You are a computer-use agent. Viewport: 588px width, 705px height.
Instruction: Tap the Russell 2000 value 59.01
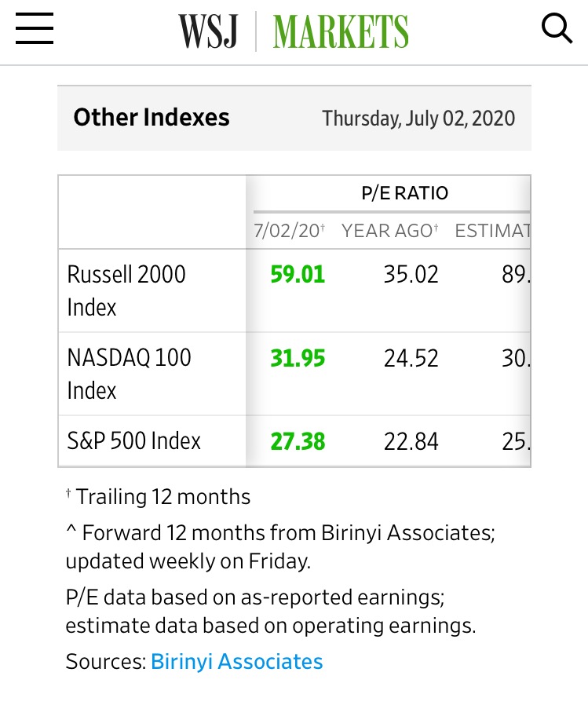(298, 275)
